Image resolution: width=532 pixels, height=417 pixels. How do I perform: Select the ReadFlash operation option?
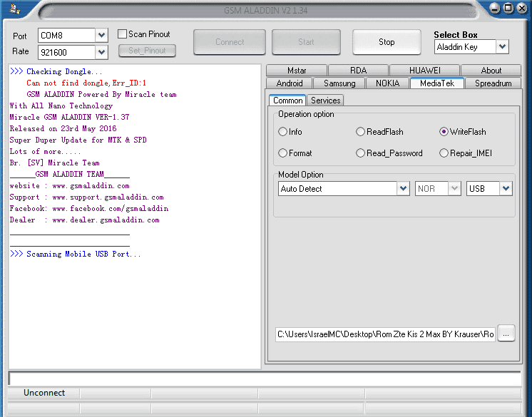point(360,132)
